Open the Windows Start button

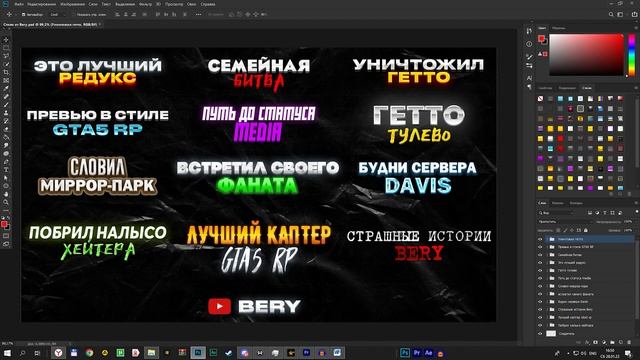7,353
